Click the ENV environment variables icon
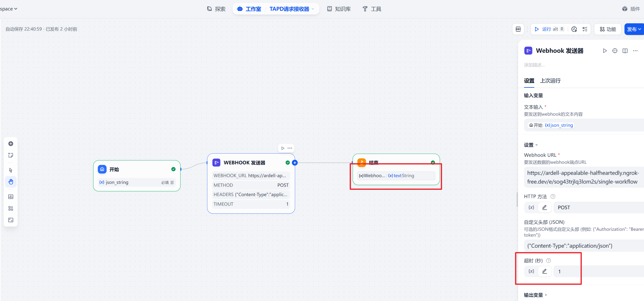This screenshot has height=301, width=644. pos(518,29)
